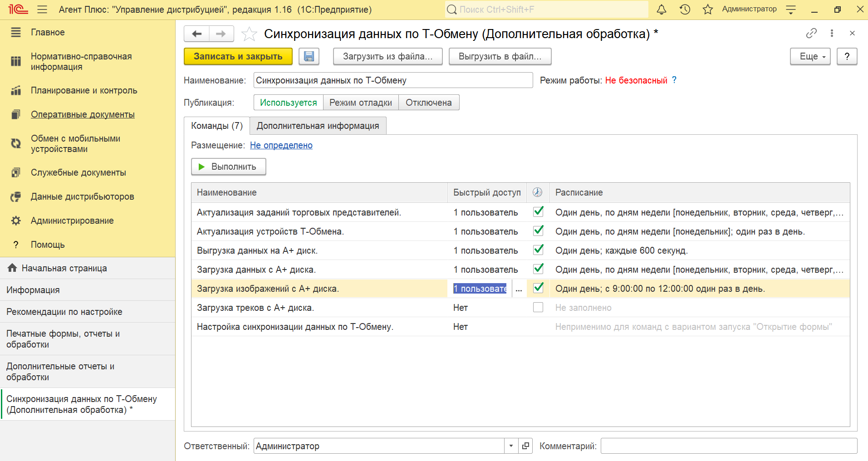868x461 pixels.
Task: Open history clock icon
Action: pyautogui.click(x=685, y=9)
